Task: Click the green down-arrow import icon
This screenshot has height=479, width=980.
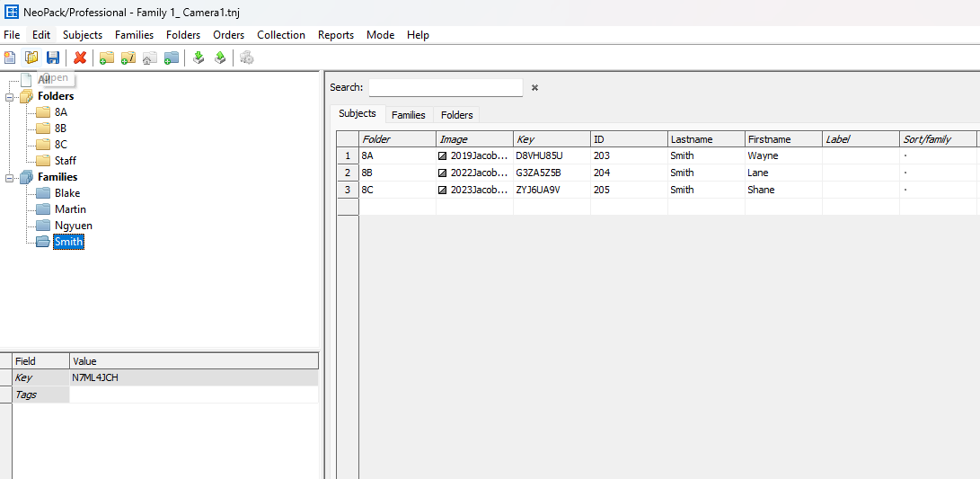Action: pyautogui.click(x=199, y=58)
